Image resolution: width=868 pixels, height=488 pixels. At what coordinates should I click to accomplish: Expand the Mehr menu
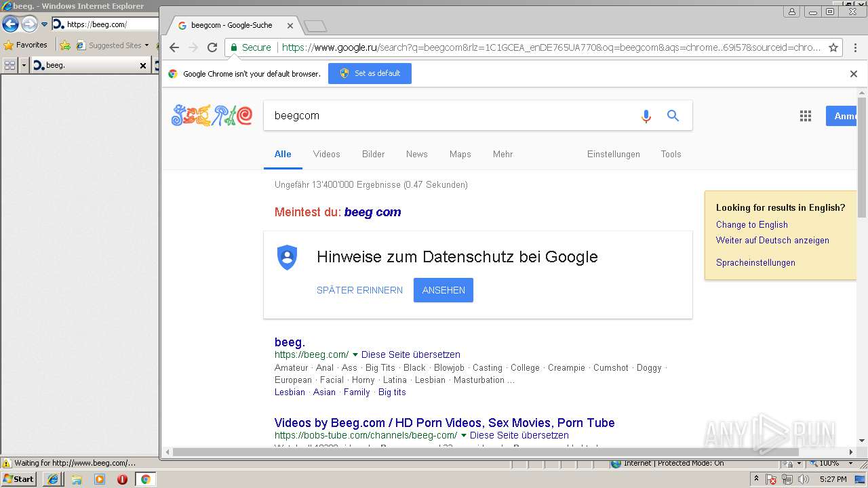(x=503, y=155)
